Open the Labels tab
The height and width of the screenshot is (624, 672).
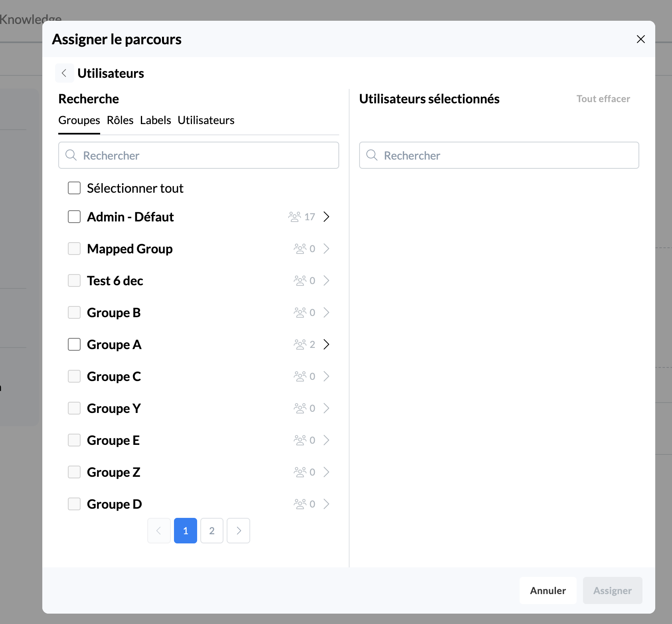[155, 120]
